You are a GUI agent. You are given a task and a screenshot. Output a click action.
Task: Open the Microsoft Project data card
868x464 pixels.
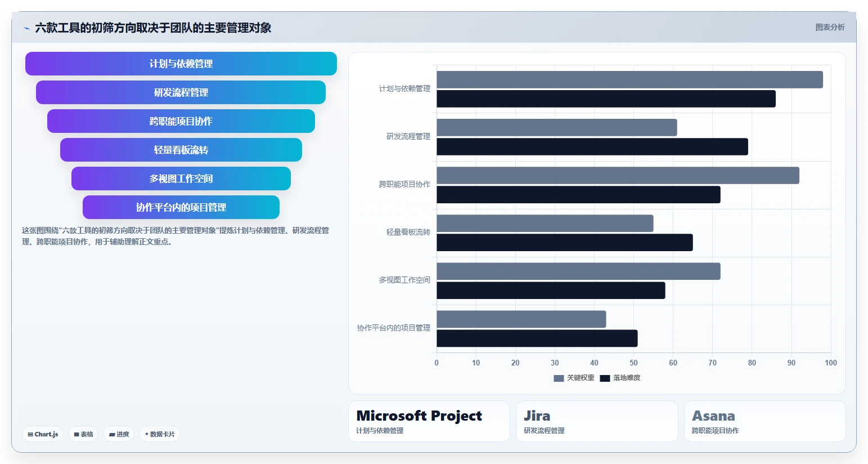click(x=429, y=421)
